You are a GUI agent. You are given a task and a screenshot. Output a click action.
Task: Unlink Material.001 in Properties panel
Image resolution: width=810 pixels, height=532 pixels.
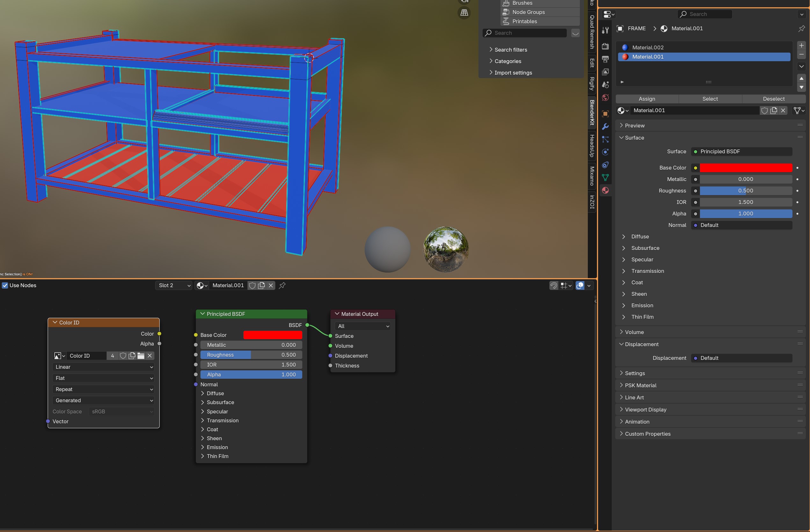pyautogui.click(x=783, y=110)
